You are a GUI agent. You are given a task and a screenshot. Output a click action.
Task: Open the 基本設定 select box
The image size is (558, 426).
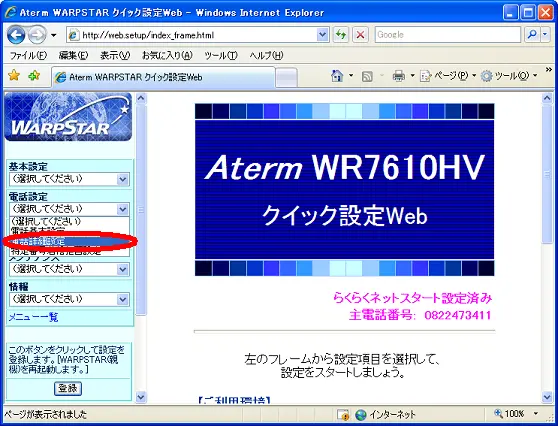[x=69, y=179]
